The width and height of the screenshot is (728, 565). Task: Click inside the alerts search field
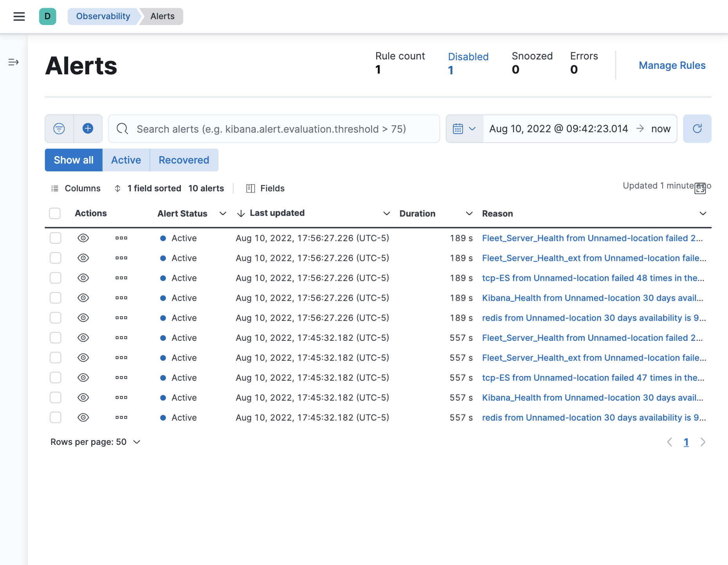274,128
